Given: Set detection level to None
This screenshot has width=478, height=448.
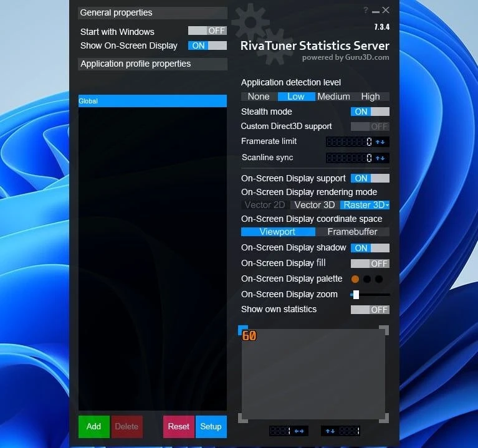Looking at the screenshot, I should click(259, 97).
